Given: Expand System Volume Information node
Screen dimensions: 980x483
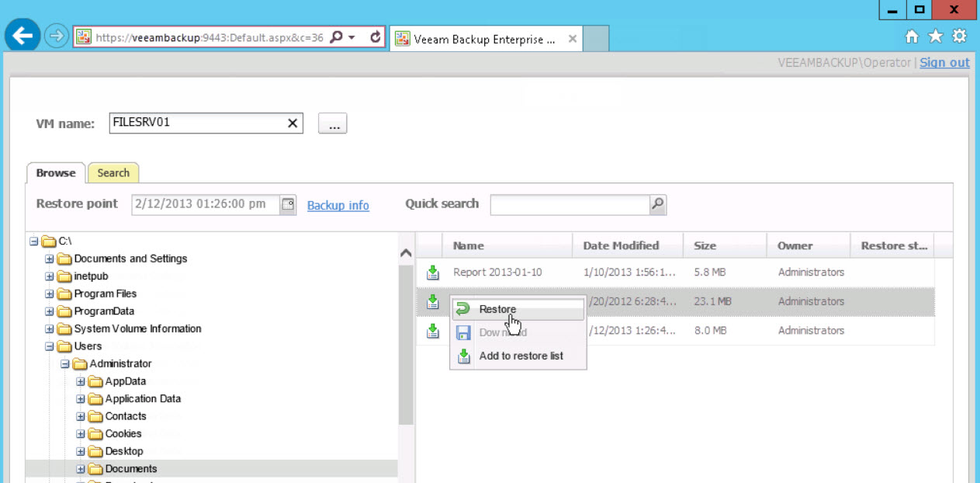Looking at the screenshot, I should (50, 328).
